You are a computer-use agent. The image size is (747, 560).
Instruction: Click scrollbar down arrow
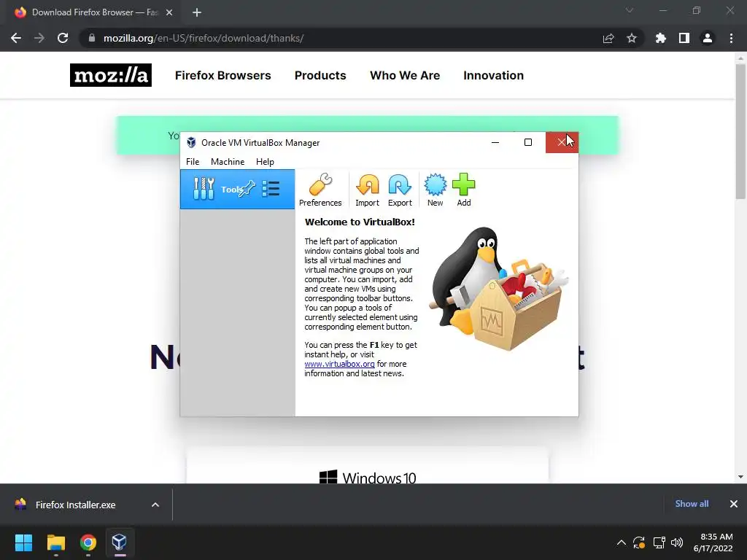click(x=740, y=477)
